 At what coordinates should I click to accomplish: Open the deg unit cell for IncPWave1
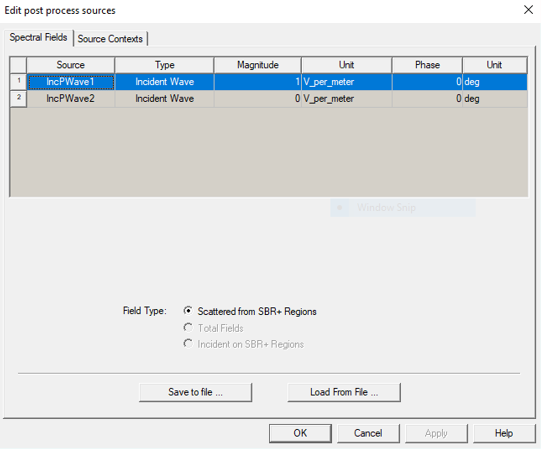pyautogui.click(x=495, y=82)
